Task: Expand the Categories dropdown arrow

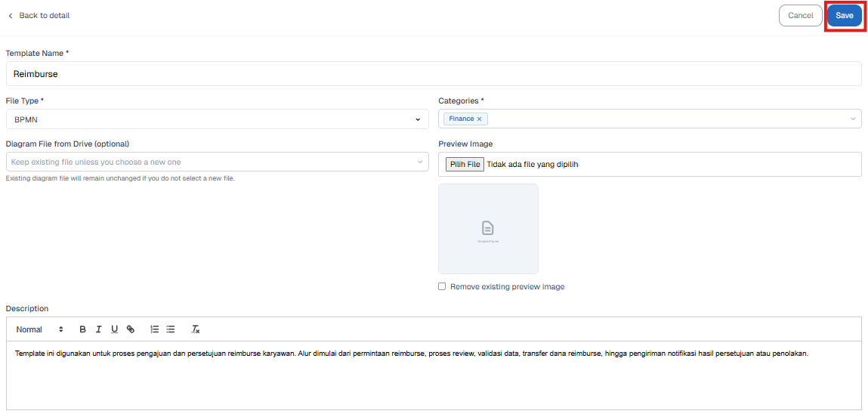Action: (x=853, y=119)
